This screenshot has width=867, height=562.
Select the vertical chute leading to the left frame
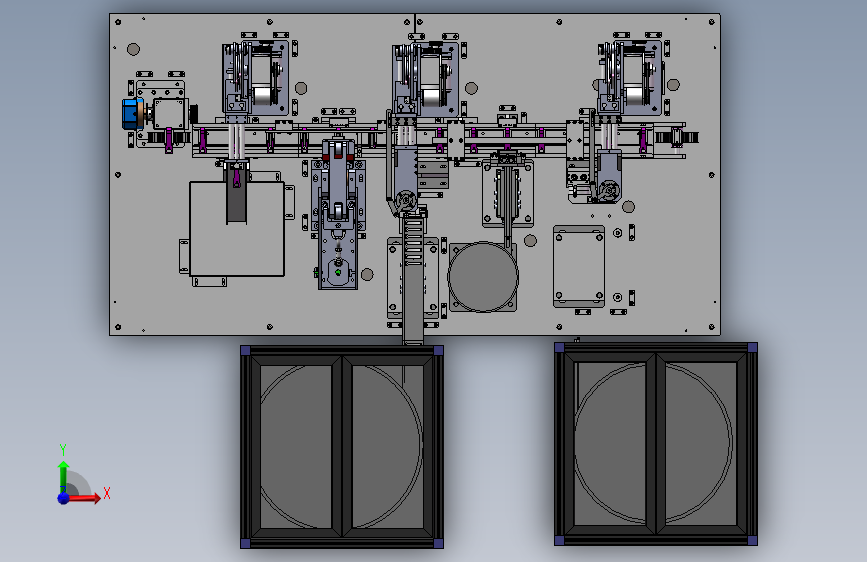[412, 280]
